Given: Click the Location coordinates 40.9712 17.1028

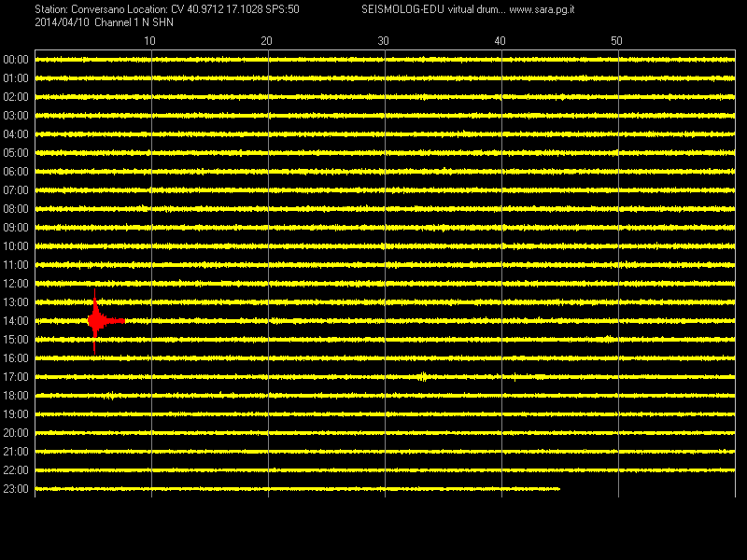Looking at the screenshot, I should [225, 9].
